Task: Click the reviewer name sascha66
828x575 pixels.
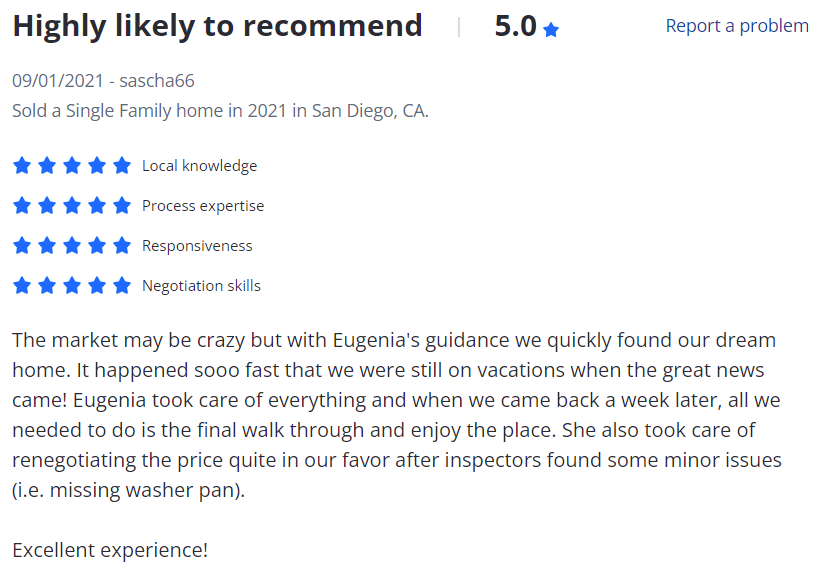Action: [x=157, y=81]
